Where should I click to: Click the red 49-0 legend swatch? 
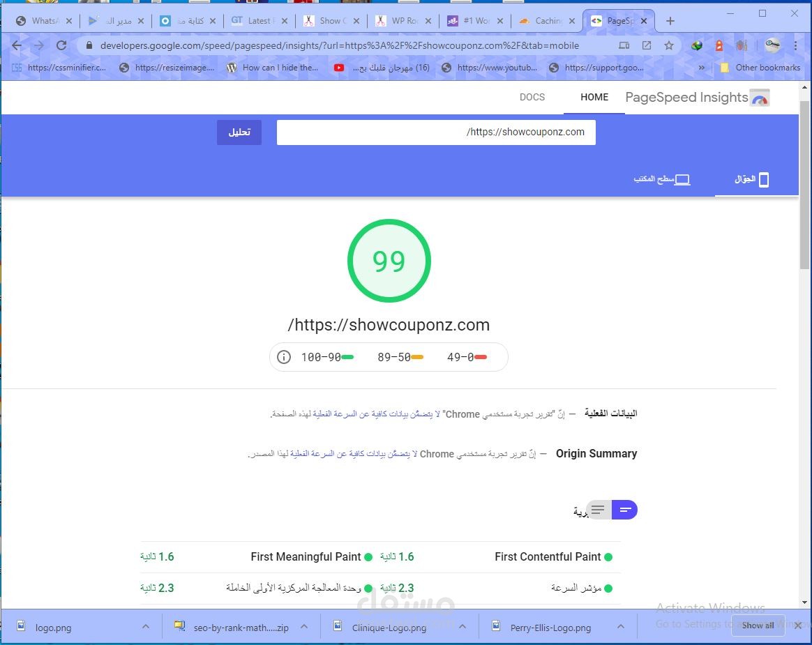point(481,357)
